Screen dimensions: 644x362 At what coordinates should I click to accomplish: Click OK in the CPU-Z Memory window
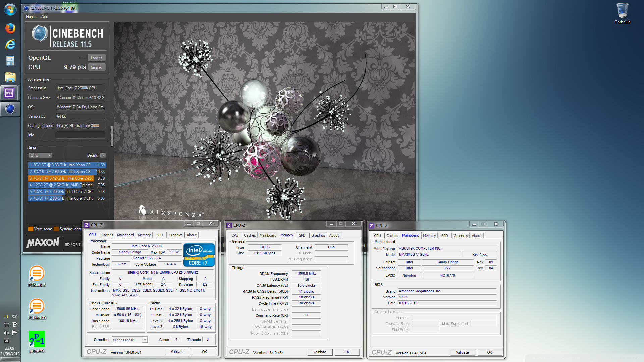click(x=347, y=352)
